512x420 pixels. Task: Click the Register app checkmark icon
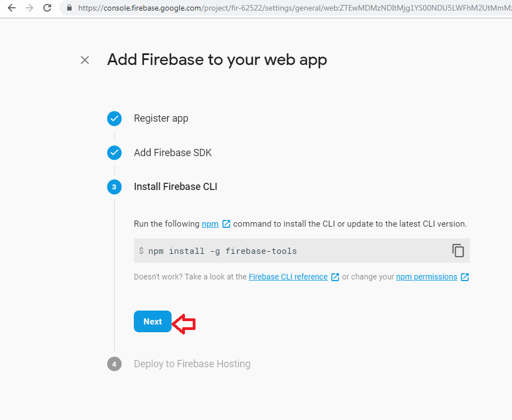[114, 118]
